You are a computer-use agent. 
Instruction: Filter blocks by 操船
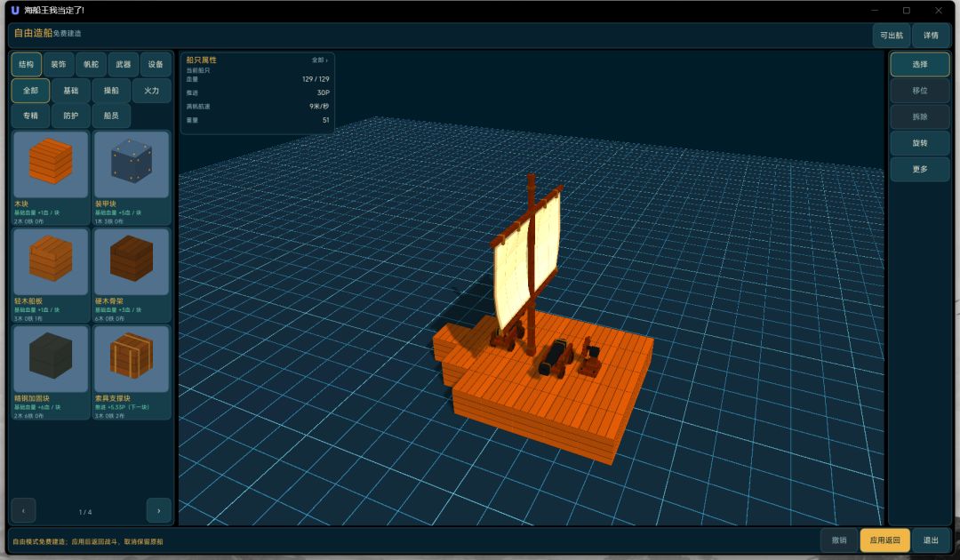111,91
